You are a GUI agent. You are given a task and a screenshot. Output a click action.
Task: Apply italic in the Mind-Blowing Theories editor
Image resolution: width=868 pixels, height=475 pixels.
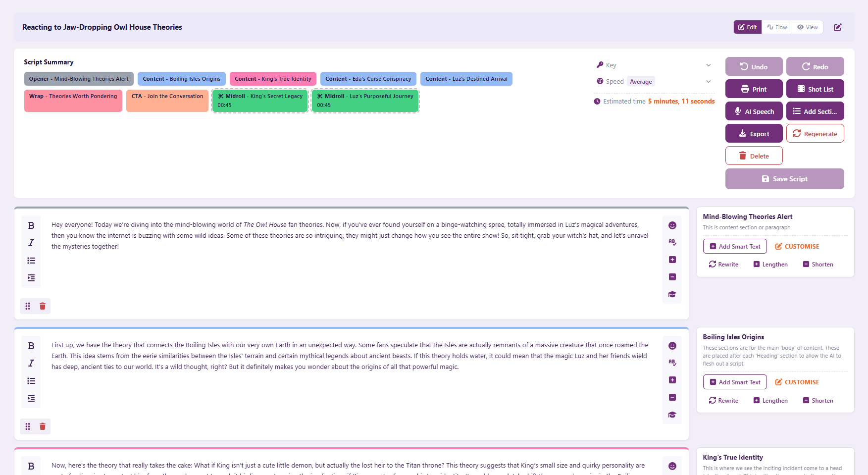coord(31,243)
